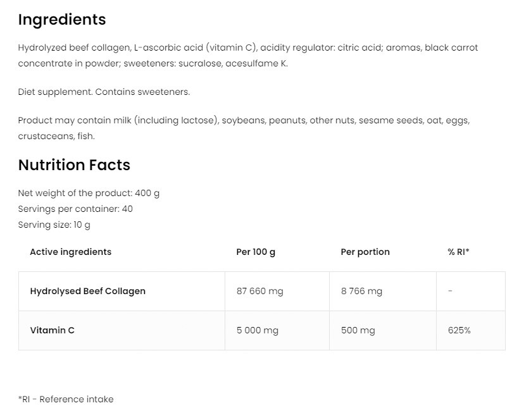The width and height of the screenshot is (524, 420).
Task: Click the '8 766 mg' table cell
Action: 361,291
